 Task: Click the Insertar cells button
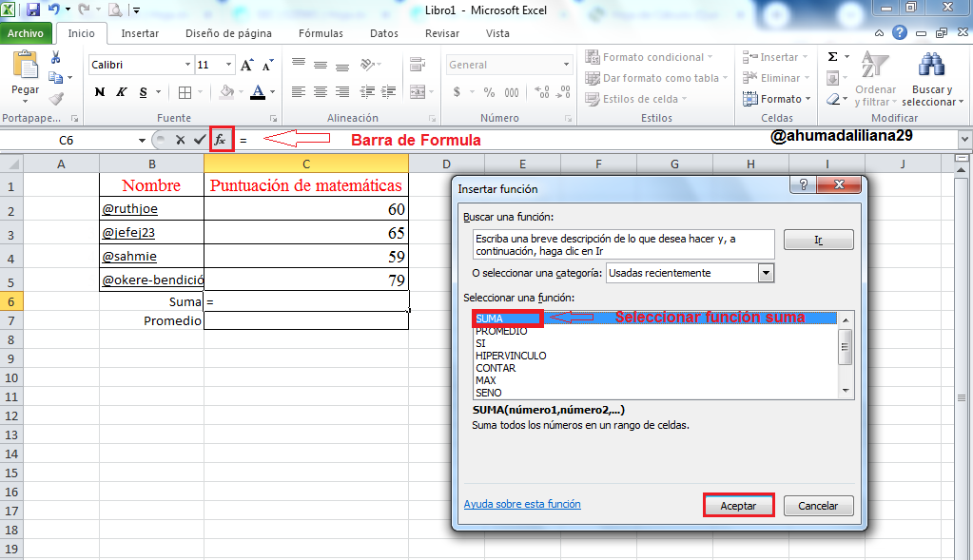[776, 57]
